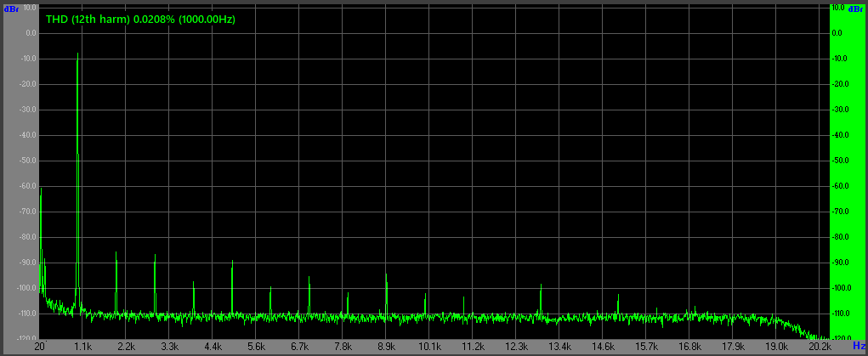
Task: Click the THD 0.0208% readout text
Action: tap(140, 19)
